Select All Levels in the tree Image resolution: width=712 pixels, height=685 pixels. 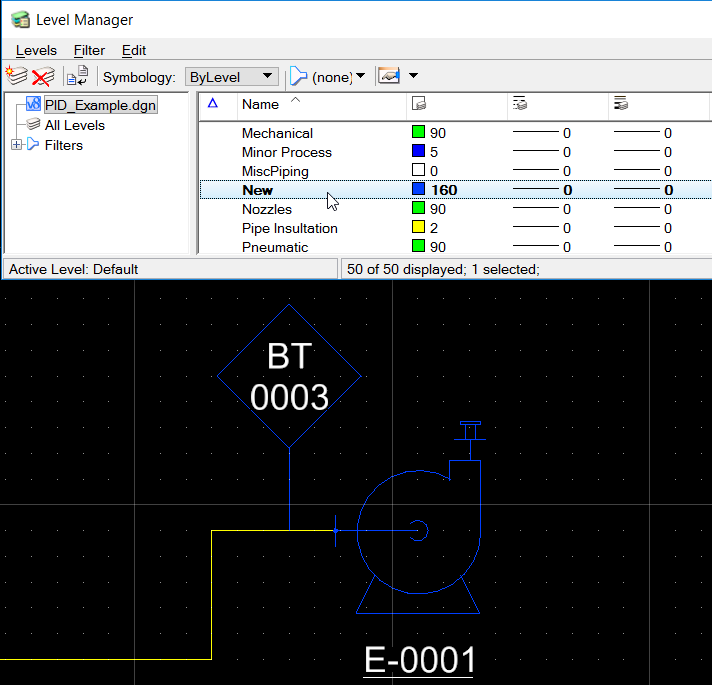click(x=74, y=125)
